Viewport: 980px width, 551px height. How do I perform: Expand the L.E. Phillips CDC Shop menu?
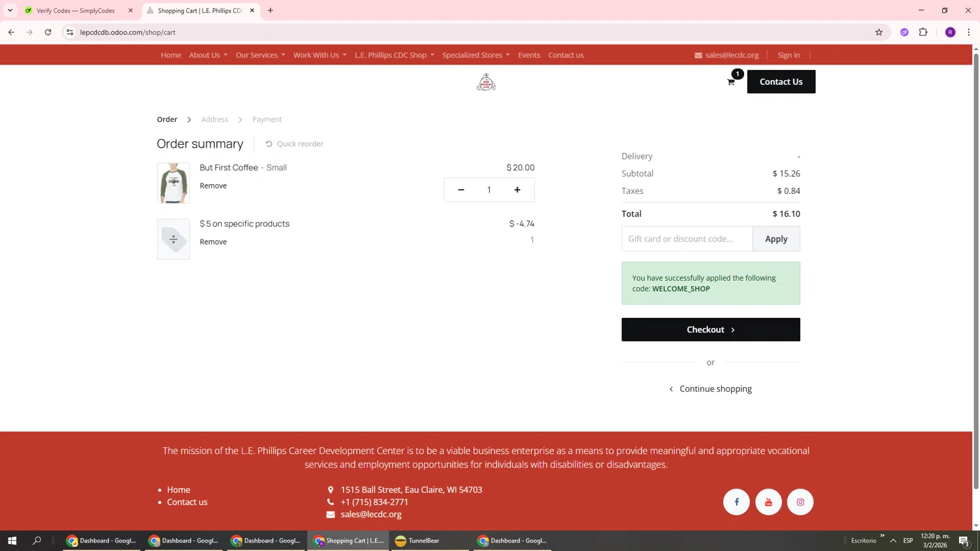pyautogui.click(x=394, y=55)
